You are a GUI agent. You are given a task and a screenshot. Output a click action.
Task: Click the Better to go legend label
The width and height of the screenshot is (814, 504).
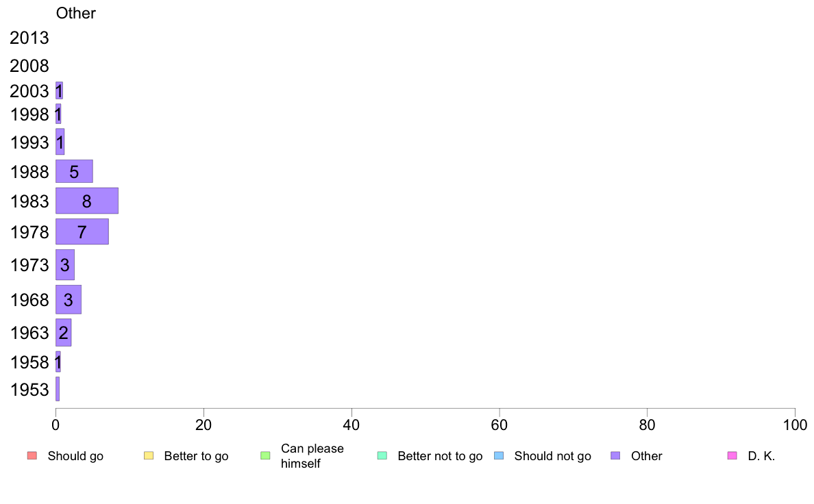[196, 456]
